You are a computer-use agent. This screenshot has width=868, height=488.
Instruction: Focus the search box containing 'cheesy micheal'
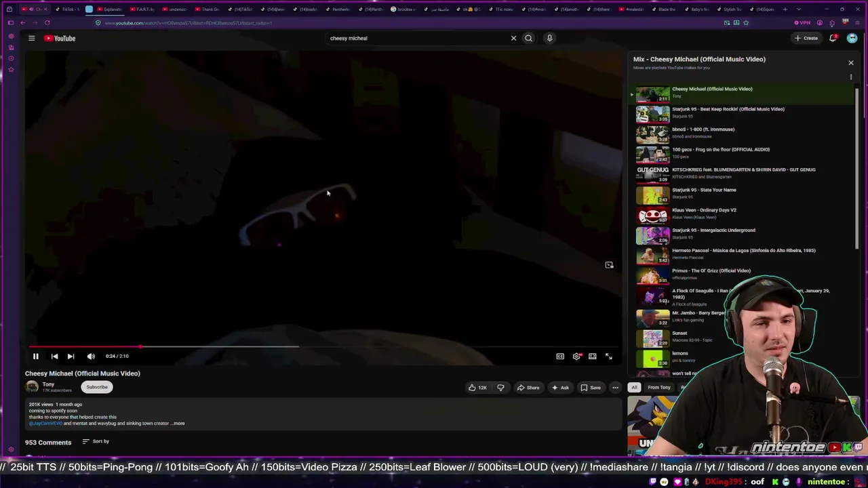click(416, 38)
